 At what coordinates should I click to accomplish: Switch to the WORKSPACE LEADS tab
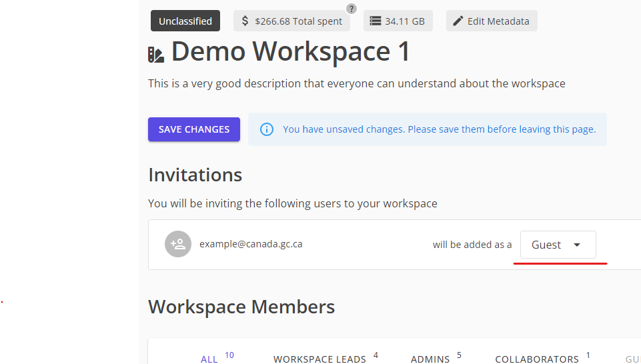tap(319, 359)
